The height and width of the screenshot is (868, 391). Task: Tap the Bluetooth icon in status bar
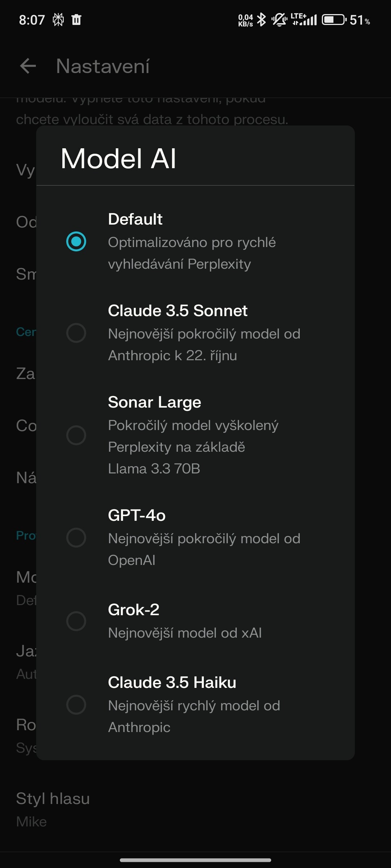[x=261, y=20]
